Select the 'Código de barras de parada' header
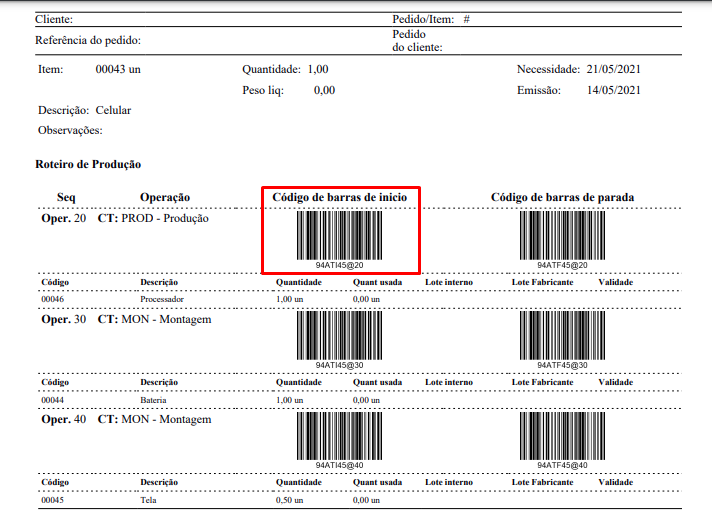 click(x=563, y=197)
